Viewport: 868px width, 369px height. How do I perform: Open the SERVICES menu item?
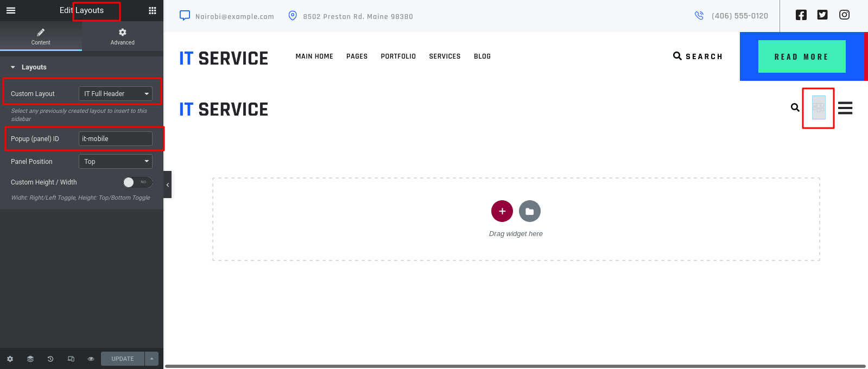tap(445, 56)
